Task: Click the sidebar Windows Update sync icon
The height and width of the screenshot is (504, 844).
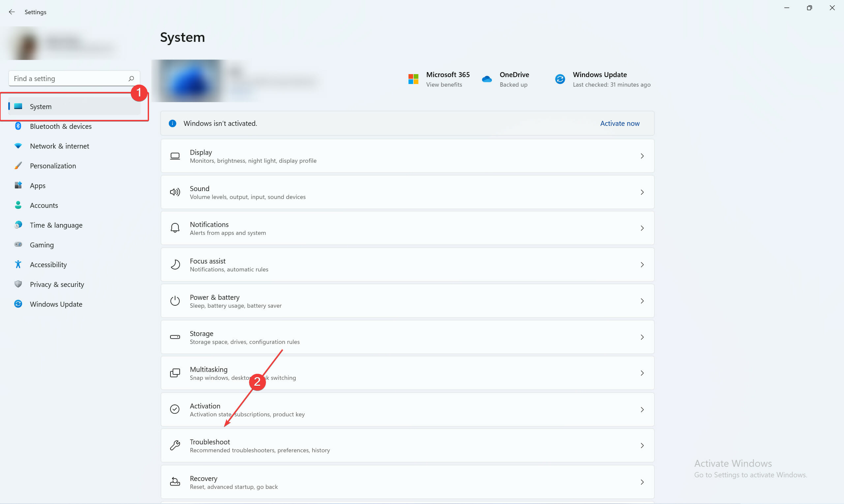Action: (x=18, y=304)
